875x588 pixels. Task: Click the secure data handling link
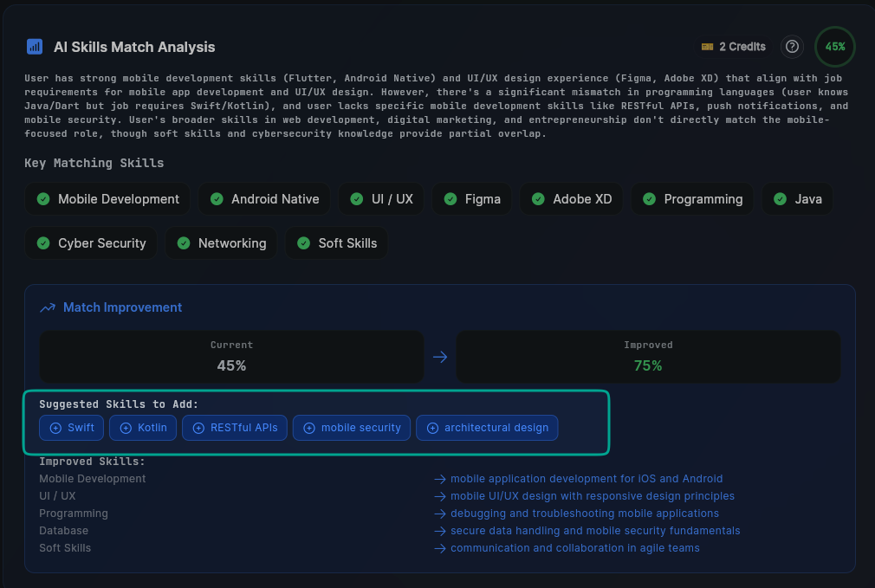point(595,530)
